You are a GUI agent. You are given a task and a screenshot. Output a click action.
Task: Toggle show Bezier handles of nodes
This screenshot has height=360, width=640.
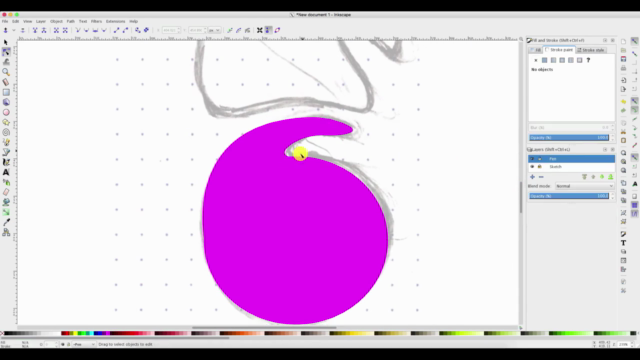coord(268,30)
